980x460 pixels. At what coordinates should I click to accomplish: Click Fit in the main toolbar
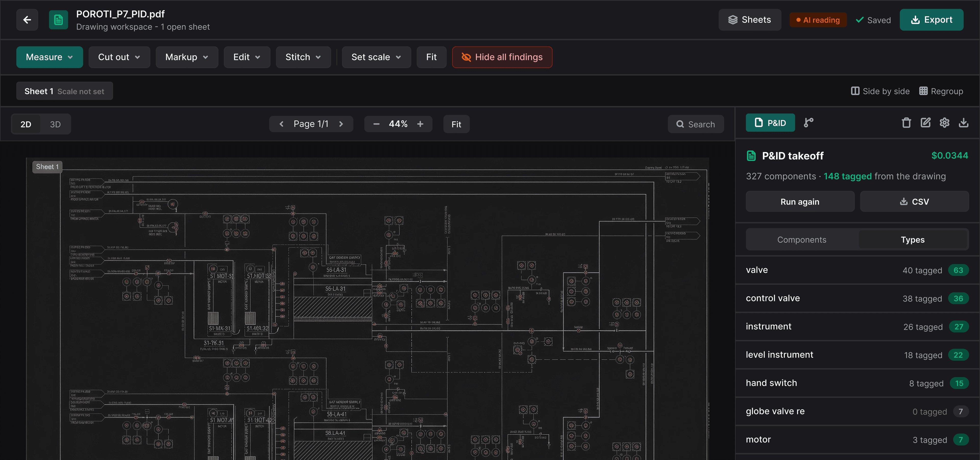point(431,57)
